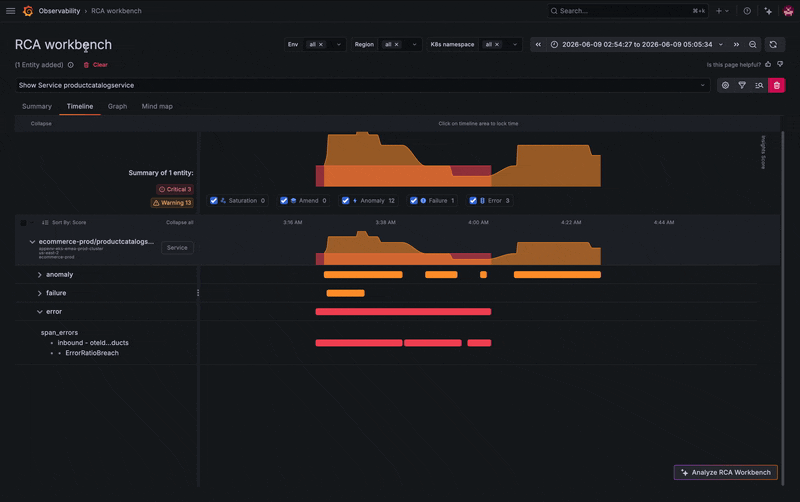This screenshot has height=502, width=800.
Task: Click the three-dot handle on failure row
Action: 198,293
